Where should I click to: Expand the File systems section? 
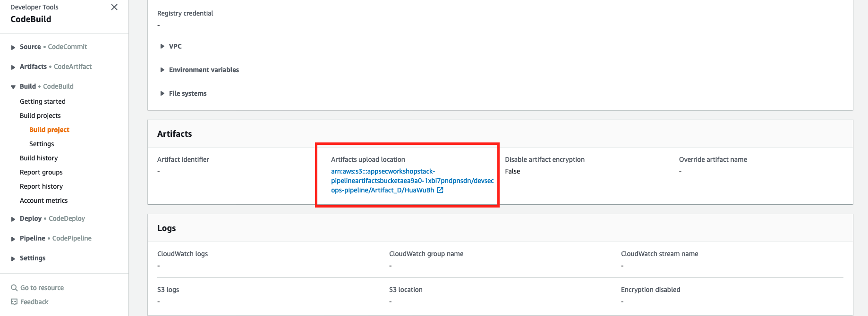(x=162, y=93)
